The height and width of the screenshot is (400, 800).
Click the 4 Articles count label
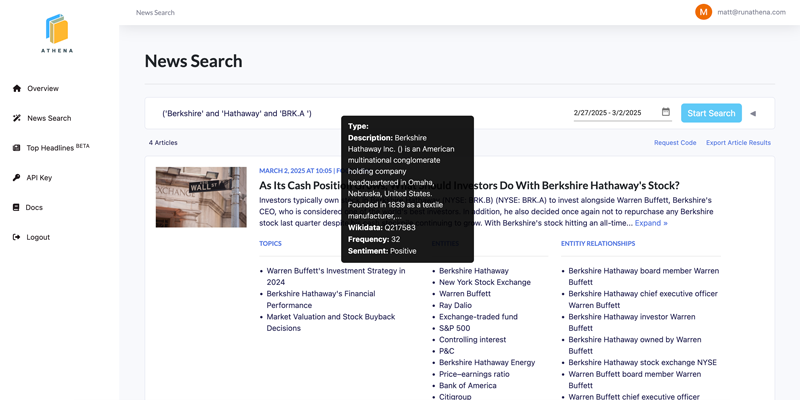pyautogui.click(x=163, y=143)
